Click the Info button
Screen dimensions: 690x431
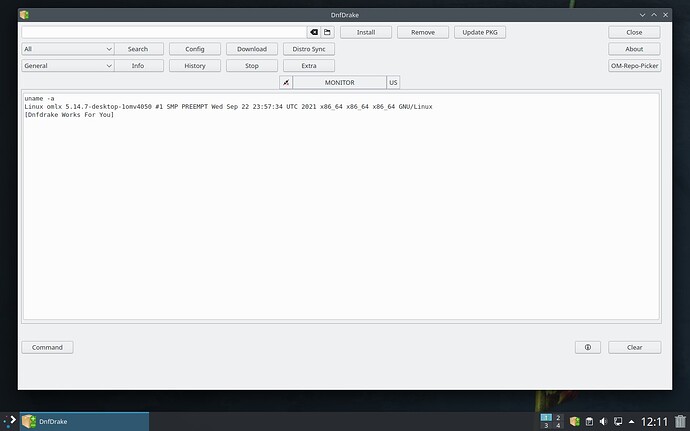click(138, 66)
